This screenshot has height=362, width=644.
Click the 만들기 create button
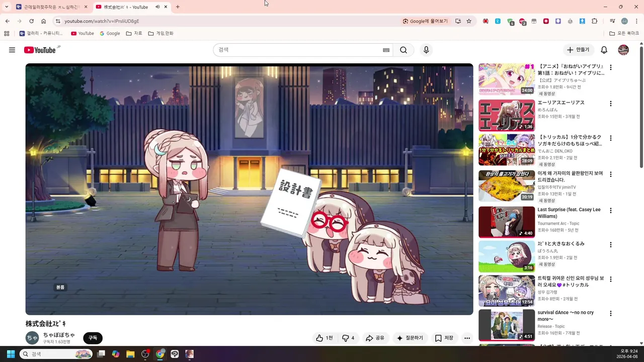click(x=578, y=50)
